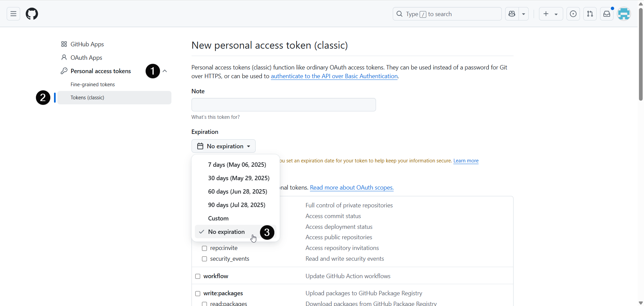Screen dimensions: 644x306
Task: Open the Read more about OAuth scopes link
Action: point(352,187)
